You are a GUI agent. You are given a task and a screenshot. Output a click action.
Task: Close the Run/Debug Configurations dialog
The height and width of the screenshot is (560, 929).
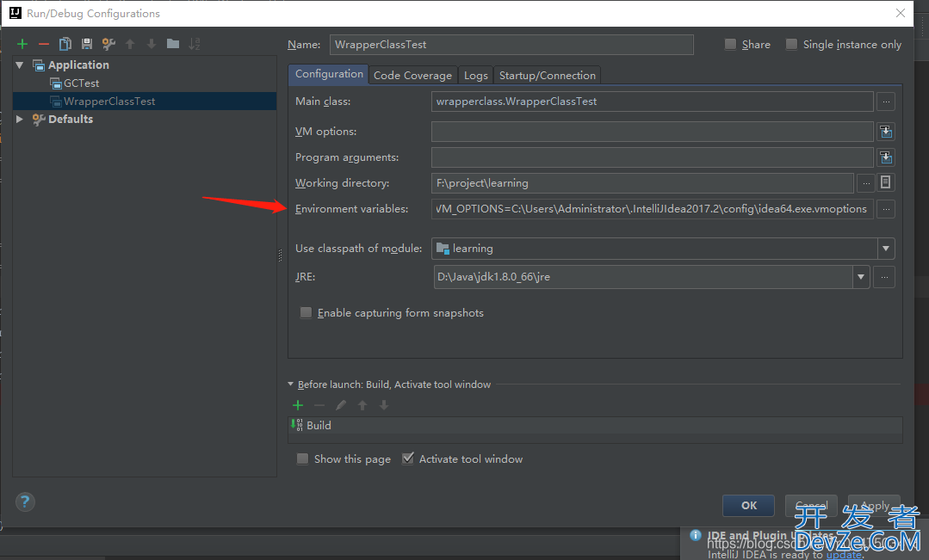click(x=901, y=13)
